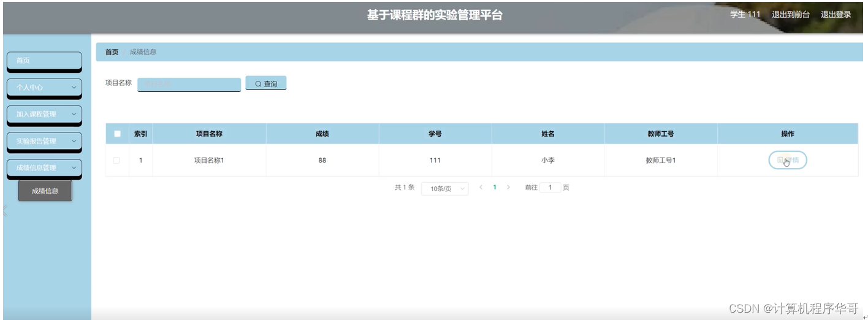This screenshot has height=320, width=868.
Task: Click the 教师工号 column header
Action: pyautogui.click(x=661, y=134)
